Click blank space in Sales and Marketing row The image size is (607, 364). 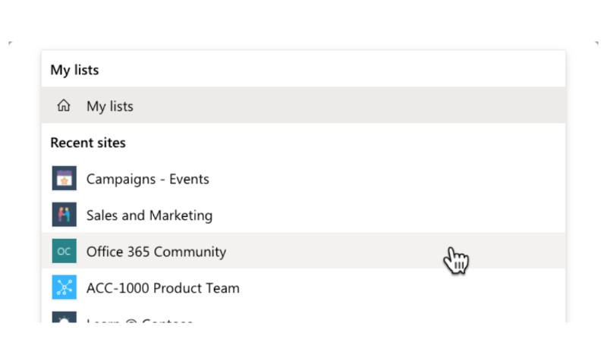(x=387, y=215)
